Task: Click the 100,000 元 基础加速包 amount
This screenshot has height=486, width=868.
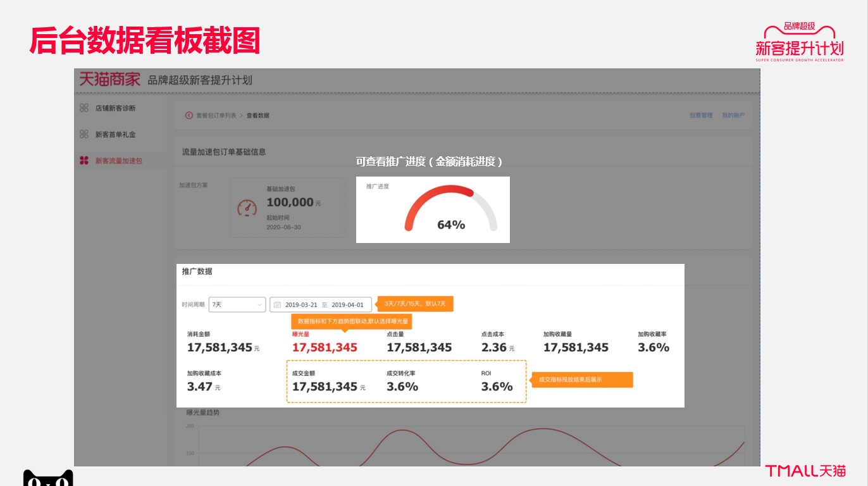Action: coord(294,202)
